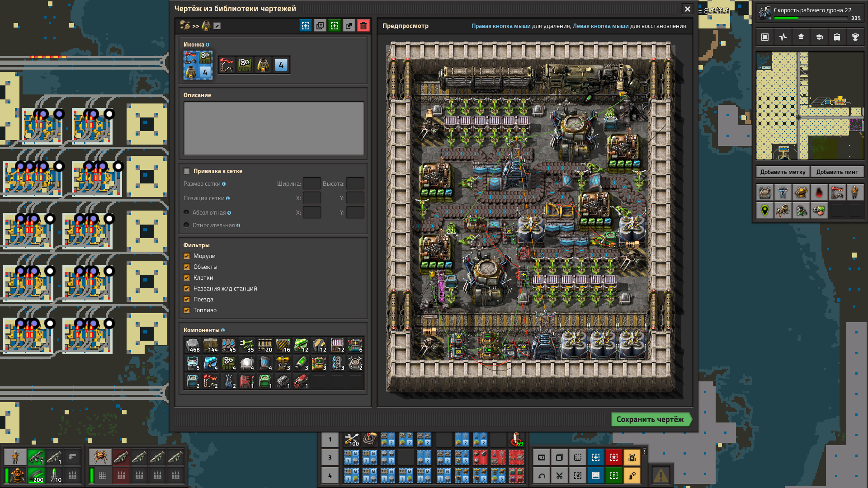The width and height of the screenshot is (868, 488).
Task: Select quickbar row number 3
Action: 330,457
